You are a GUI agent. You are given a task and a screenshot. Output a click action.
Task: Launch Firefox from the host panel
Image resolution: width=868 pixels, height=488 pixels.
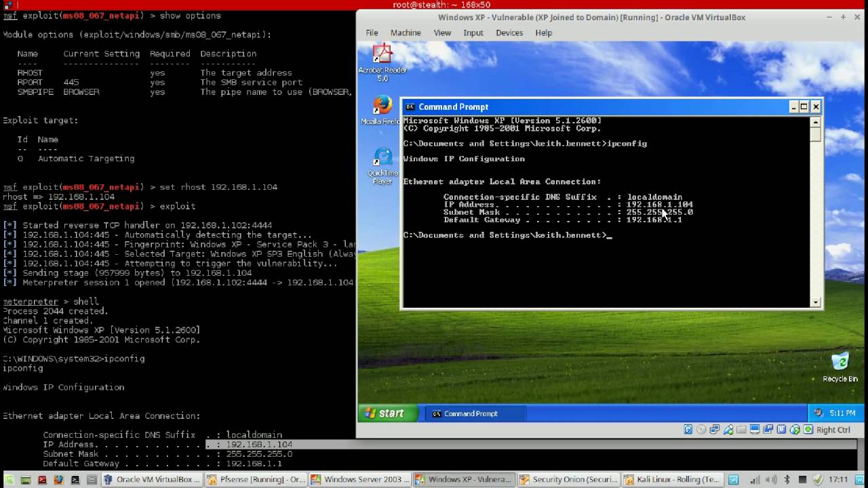coord(58,479)
